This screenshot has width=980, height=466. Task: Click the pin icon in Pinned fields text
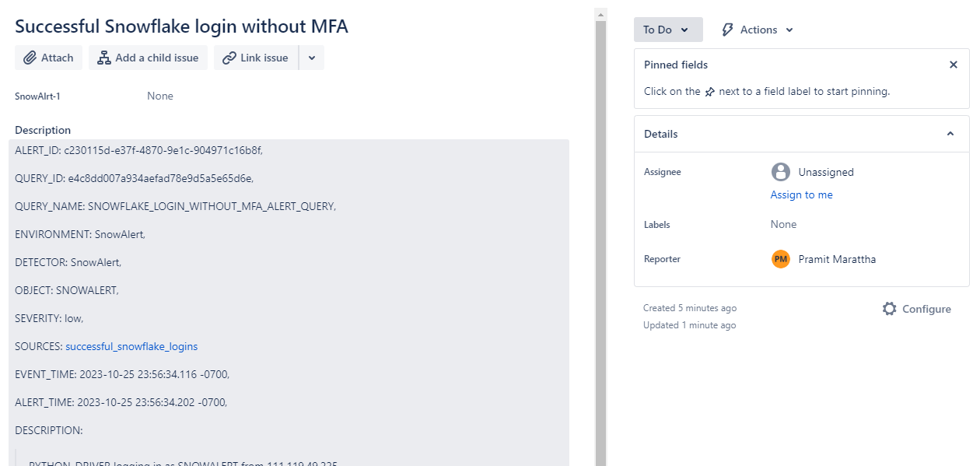(x=710, y=90)
